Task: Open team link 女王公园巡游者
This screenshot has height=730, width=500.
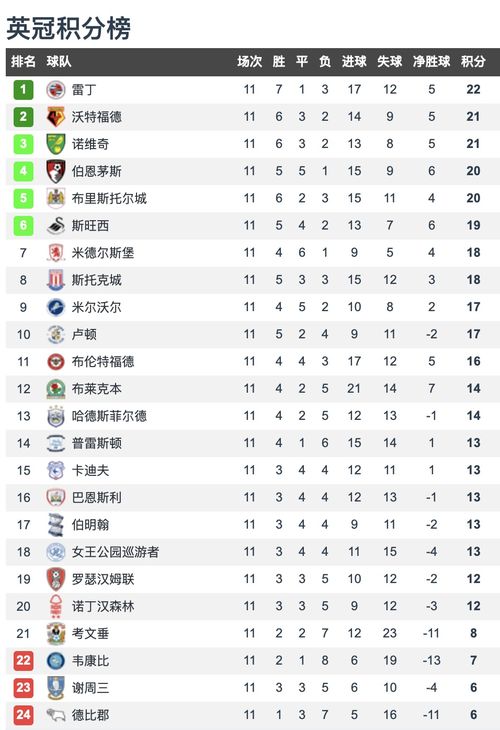Action: coord(115,552)
